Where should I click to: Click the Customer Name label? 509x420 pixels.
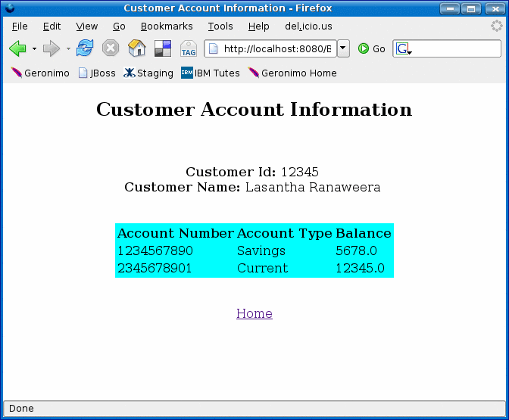point(182,187)
